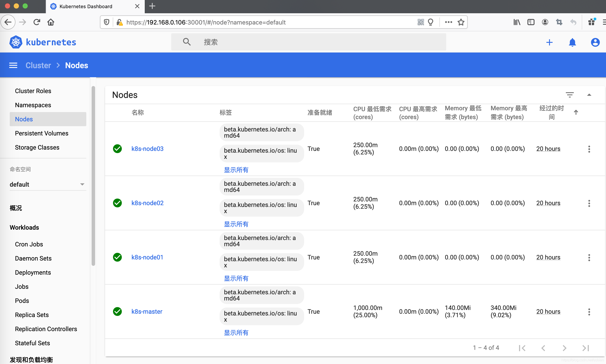Image resolution: width=606 pixels, height=364 pixels.
Task: Show all labels for k8s-node03
Action: pos(236,170)
